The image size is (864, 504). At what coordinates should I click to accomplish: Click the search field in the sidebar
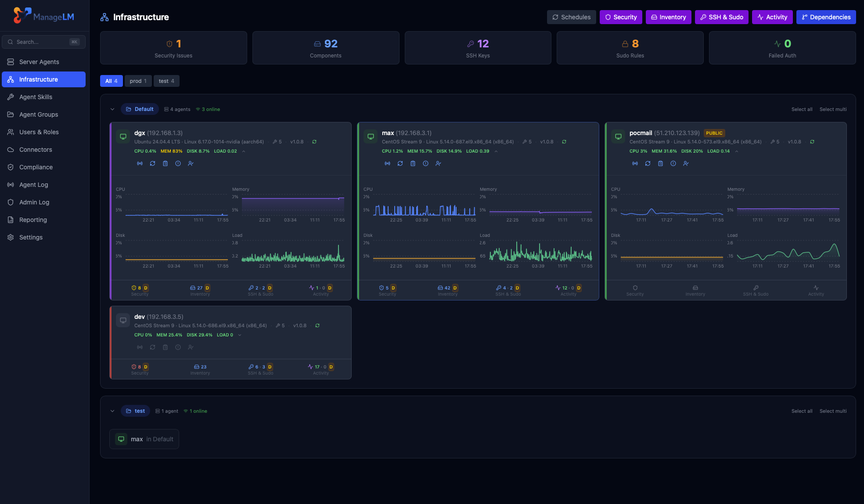[43, 41]
